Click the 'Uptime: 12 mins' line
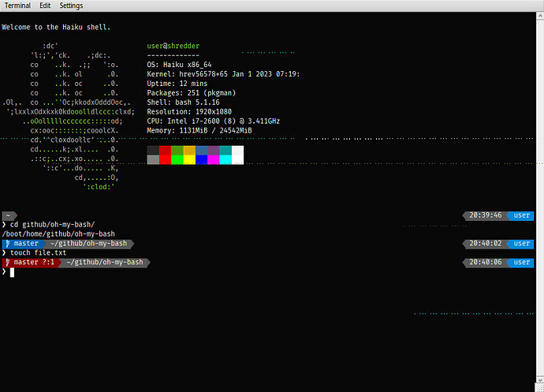This screenshot has width=544, height=392. coord(177,84)
